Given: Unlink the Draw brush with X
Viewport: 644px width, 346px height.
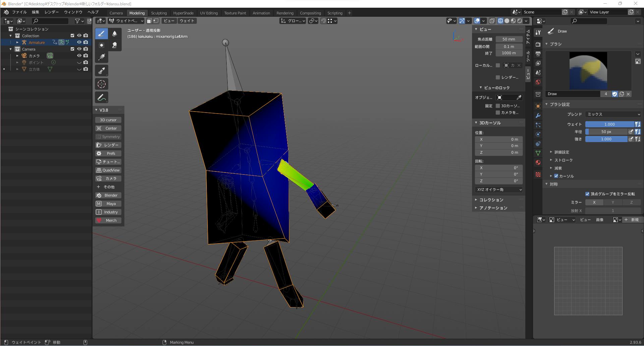Looking at the screenshot, I should click(x=628, y=94).
